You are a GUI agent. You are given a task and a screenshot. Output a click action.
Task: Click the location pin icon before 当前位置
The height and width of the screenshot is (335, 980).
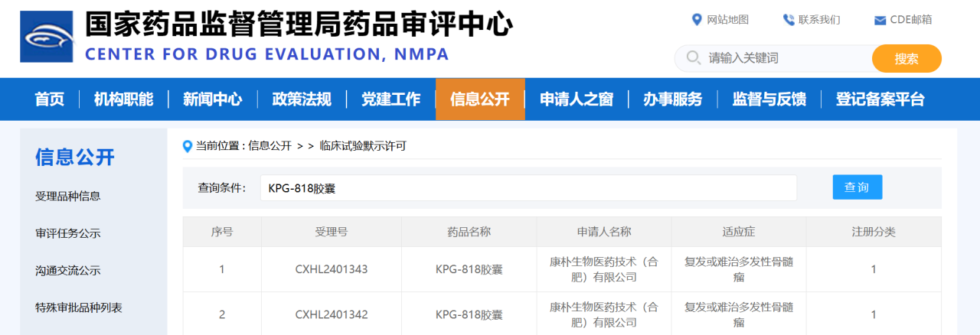point(188,146)
